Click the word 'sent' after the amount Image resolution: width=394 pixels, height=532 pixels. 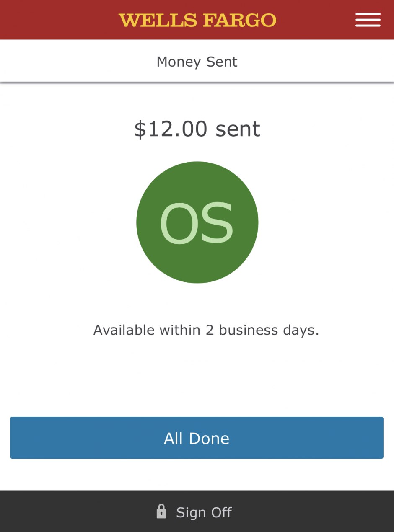pos(238,129)
